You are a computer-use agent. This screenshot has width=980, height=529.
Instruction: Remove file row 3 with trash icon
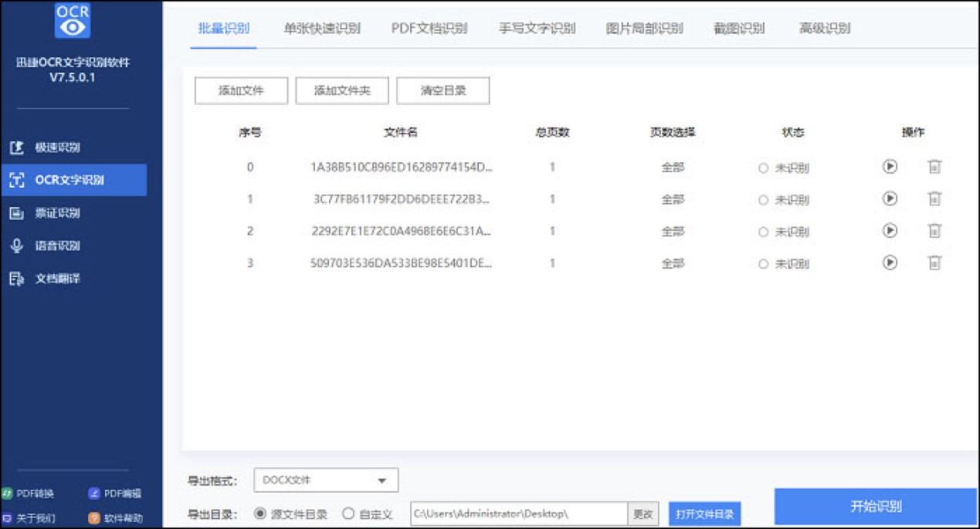934,263
